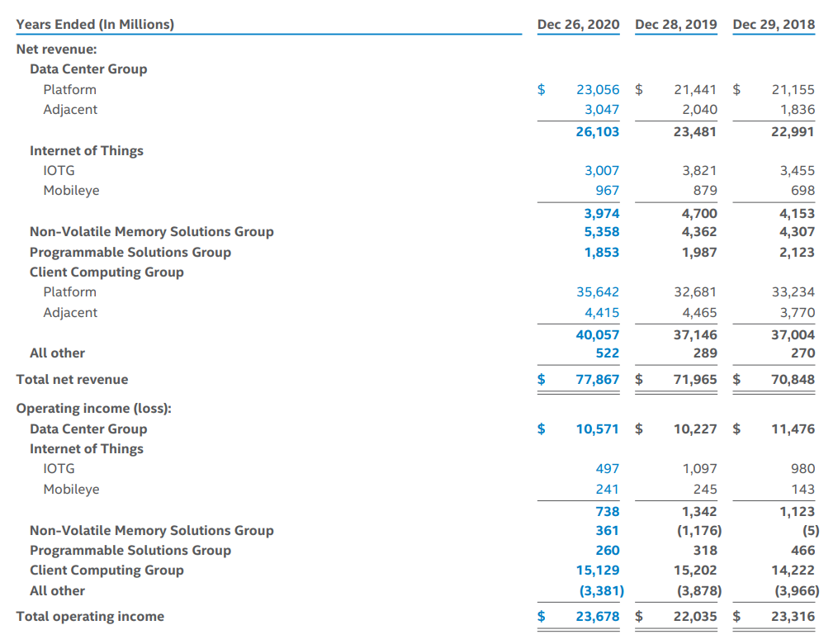The height and width of the screenshot is (644, 838).
Task: Select total operating income 22,035
Action: click(695, 617)
